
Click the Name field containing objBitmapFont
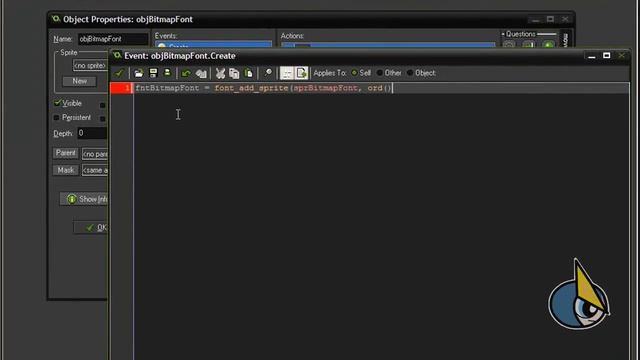113,39
